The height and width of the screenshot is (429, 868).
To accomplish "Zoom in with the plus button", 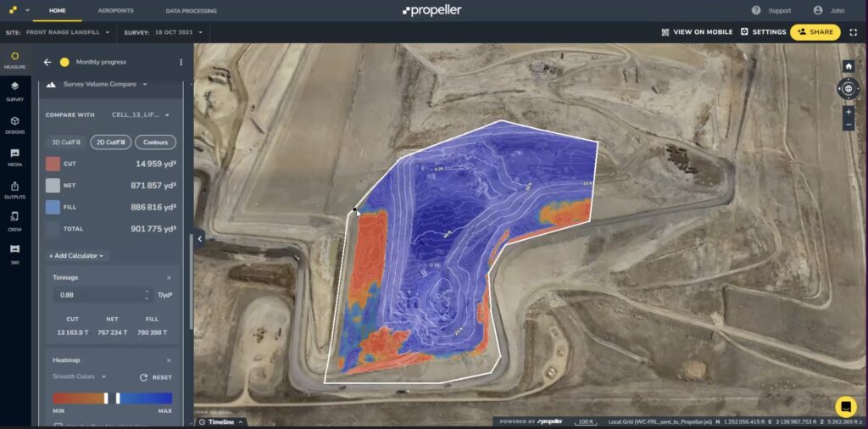I will click(848, 111).
